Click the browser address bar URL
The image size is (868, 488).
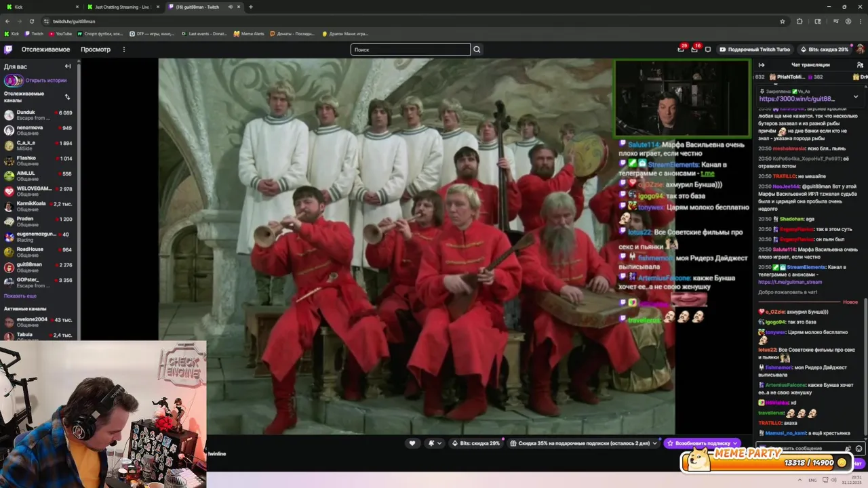74,21
